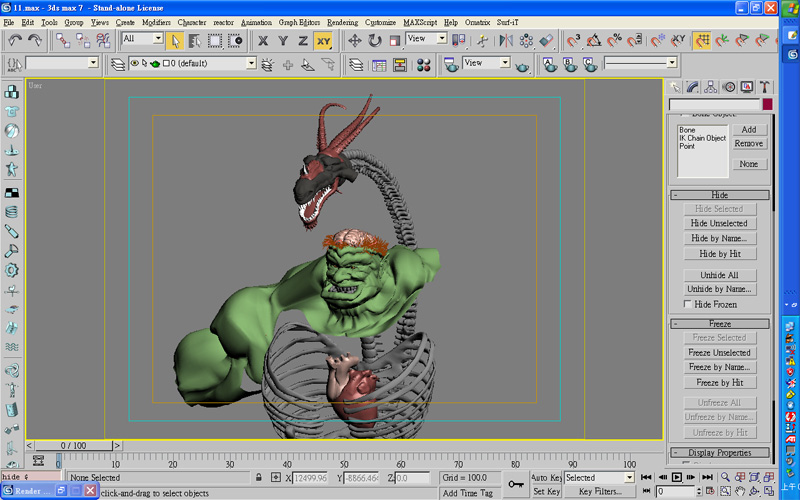Restrict to X axis button

pyautogui.click(x=263, y=41)
